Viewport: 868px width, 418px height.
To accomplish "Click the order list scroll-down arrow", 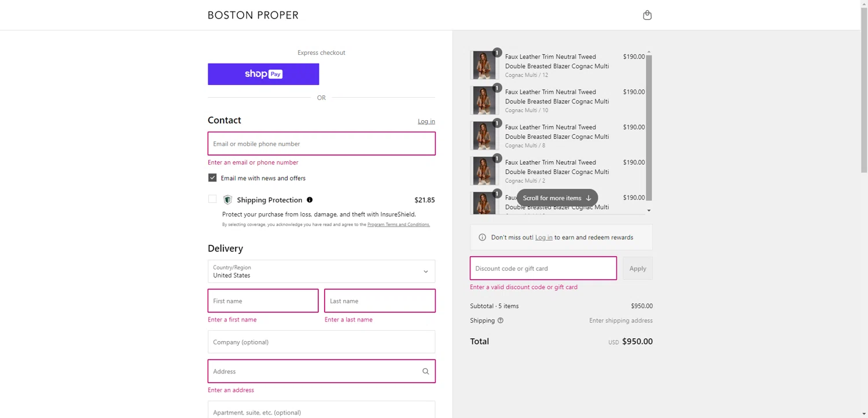I will click(649, 210).
